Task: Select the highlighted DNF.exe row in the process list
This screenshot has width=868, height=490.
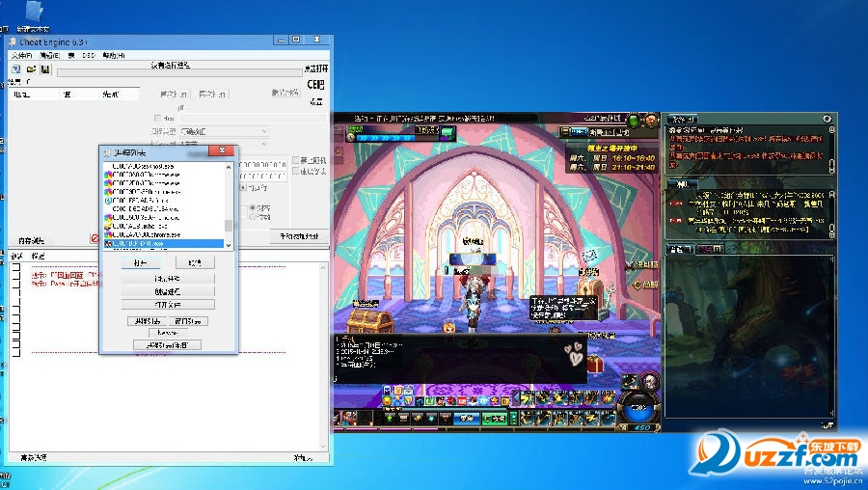Action: [x=163, y=244]
